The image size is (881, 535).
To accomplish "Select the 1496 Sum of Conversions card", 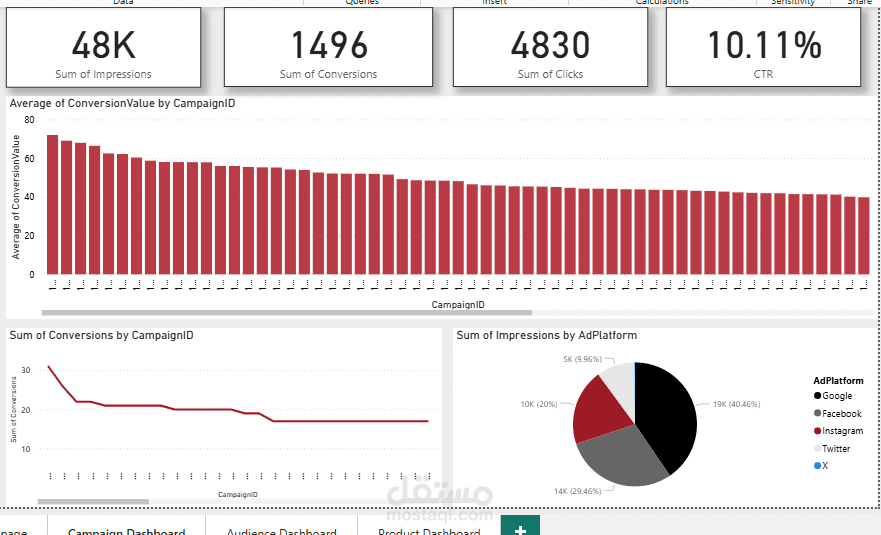I will coord(328,47).
